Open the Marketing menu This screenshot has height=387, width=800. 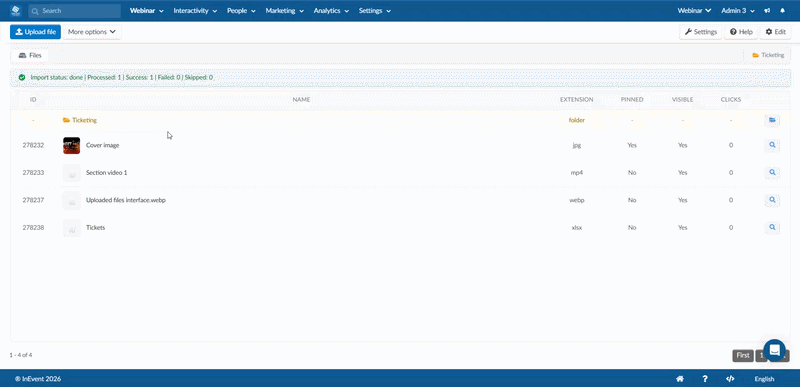tap(285, 11)
